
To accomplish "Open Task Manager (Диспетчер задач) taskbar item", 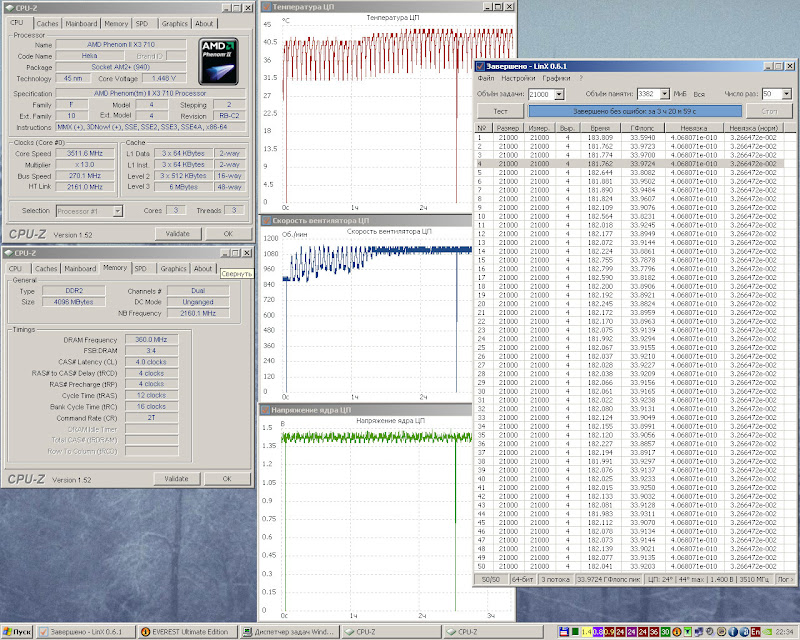I will click(x=290, y=631).
